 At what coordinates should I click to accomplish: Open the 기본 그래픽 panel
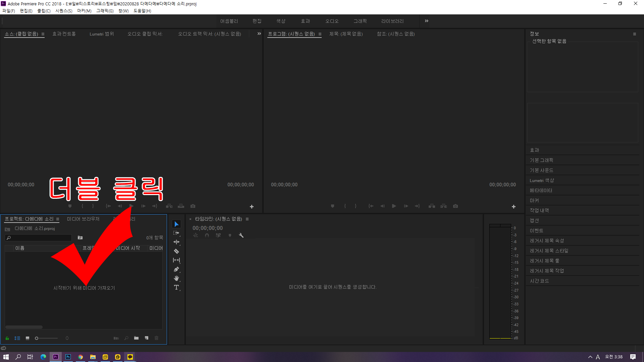[x=541, y=160]
